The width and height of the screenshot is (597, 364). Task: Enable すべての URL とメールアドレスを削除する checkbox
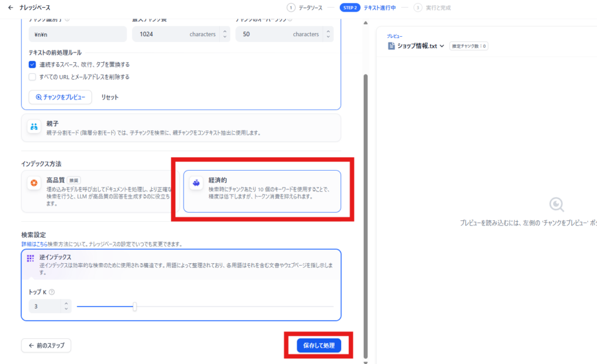(33, 77)
